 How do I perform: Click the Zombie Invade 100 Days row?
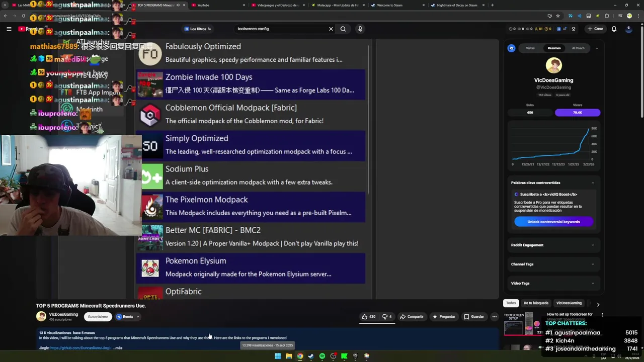[x=250, y=83]
